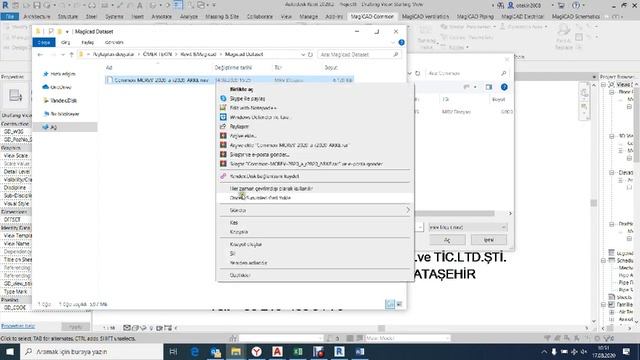
Task: Click the Revit quick access Save icon
Action: [x=37, y=5]
